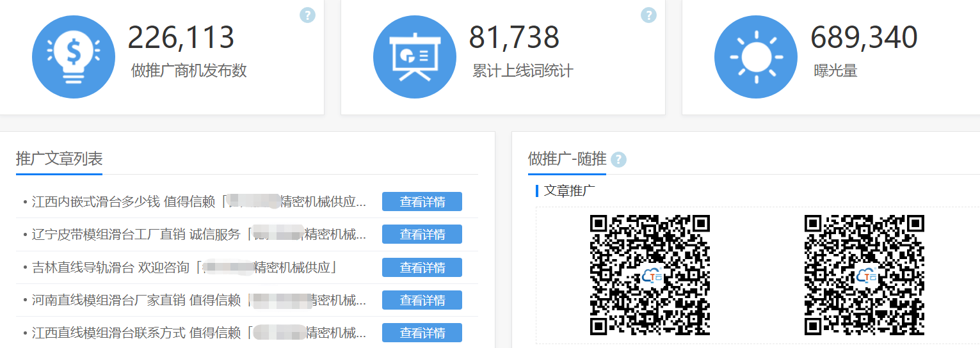Click the 做推广商机发布数 label

(x=189, y=70)
